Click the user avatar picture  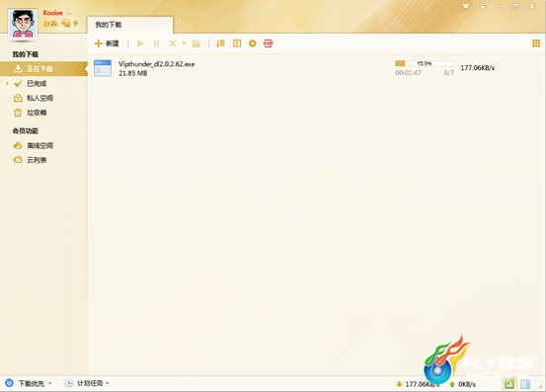[23, 24]
